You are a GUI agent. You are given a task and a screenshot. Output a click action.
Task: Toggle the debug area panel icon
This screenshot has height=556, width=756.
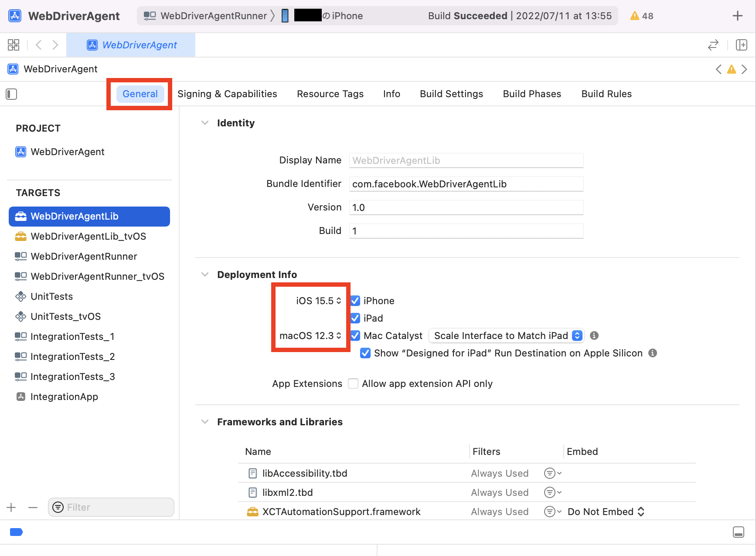pyautogui.click(x=739, y=532)
